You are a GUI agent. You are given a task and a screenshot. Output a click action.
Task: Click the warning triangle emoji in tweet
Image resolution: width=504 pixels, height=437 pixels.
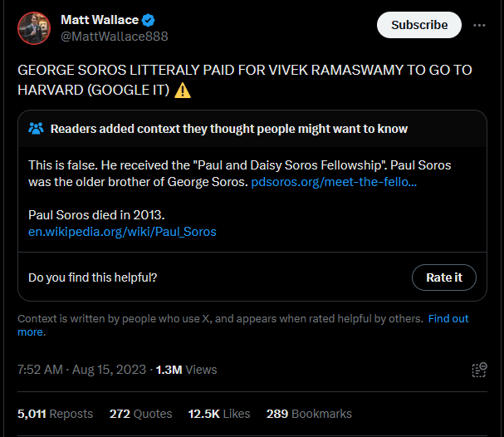[x=182, y=90]
